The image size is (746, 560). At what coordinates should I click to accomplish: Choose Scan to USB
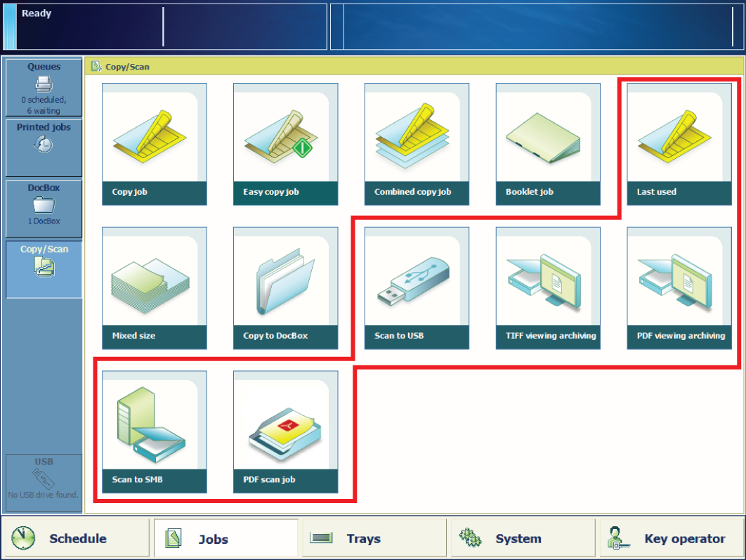(417, 288)
